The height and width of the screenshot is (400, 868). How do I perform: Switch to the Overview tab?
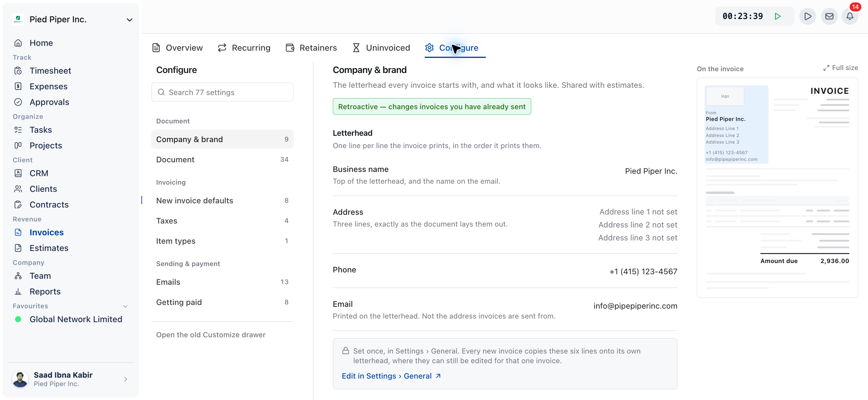(178, 48)
